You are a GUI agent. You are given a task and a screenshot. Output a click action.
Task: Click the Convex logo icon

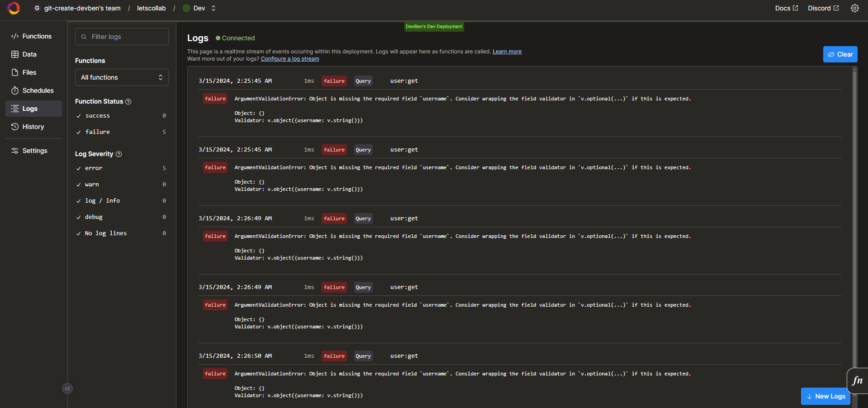(x=14, y=8)
